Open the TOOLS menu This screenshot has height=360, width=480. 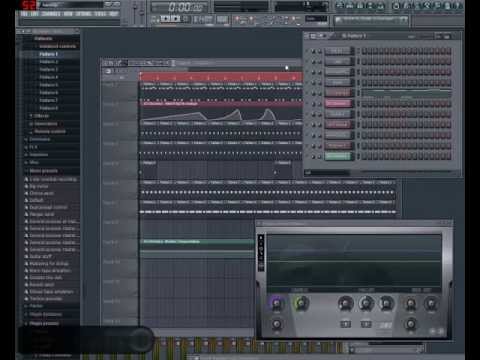pyautogui.click(x=100, y=14)
